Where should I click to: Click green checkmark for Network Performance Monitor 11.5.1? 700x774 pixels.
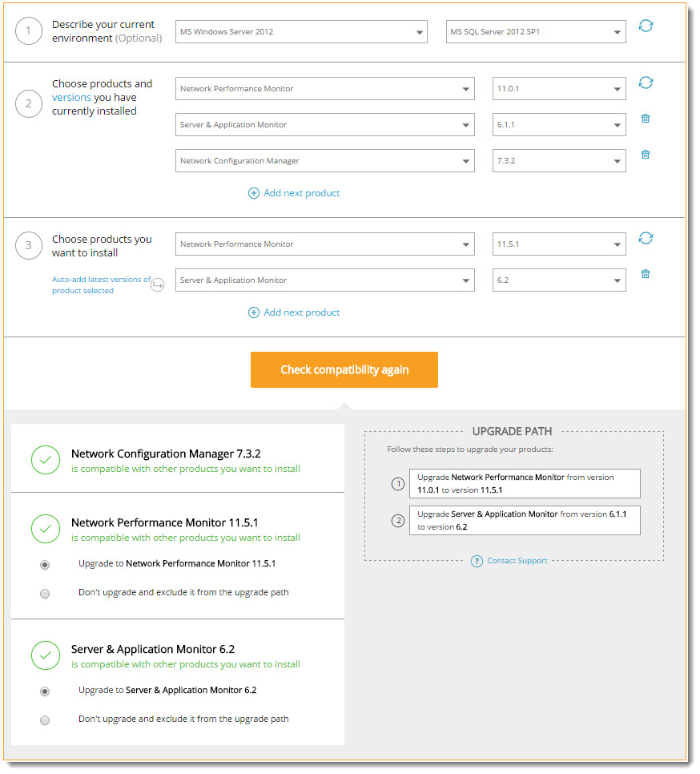pyautogui.click(x=46, y=529)
